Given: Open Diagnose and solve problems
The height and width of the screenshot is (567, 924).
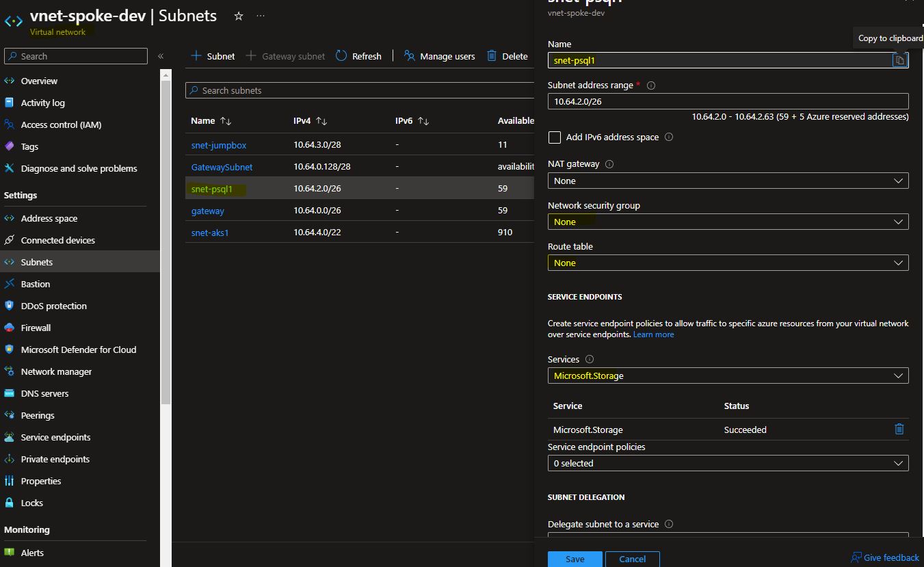Looking at the screenshot, I should [x=81, y=168].
